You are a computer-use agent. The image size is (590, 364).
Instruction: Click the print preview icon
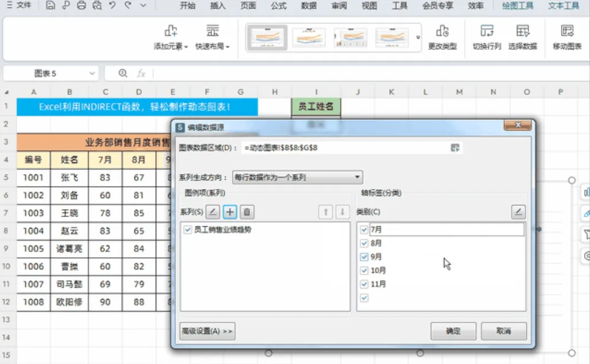(97, 5)
